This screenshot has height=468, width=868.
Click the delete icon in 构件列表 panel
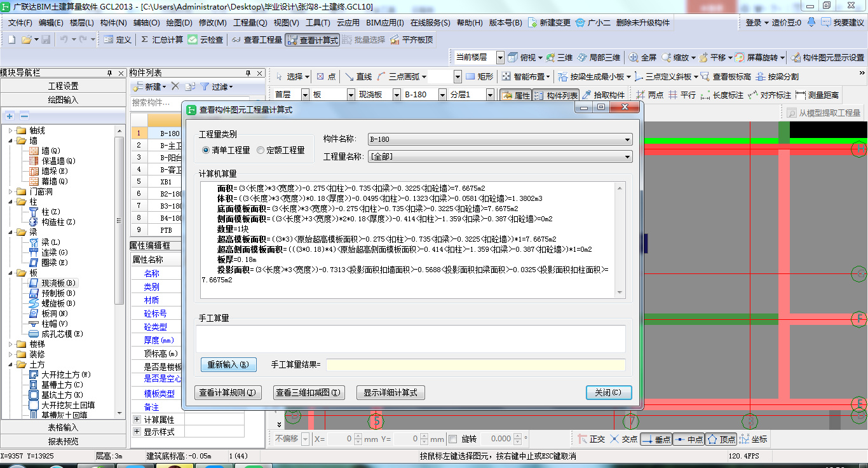175,86
